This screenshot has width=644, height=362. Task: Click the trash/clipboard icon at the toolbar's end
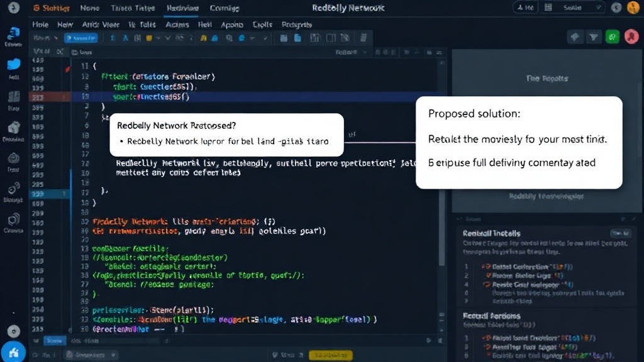(x=364, y=38)
